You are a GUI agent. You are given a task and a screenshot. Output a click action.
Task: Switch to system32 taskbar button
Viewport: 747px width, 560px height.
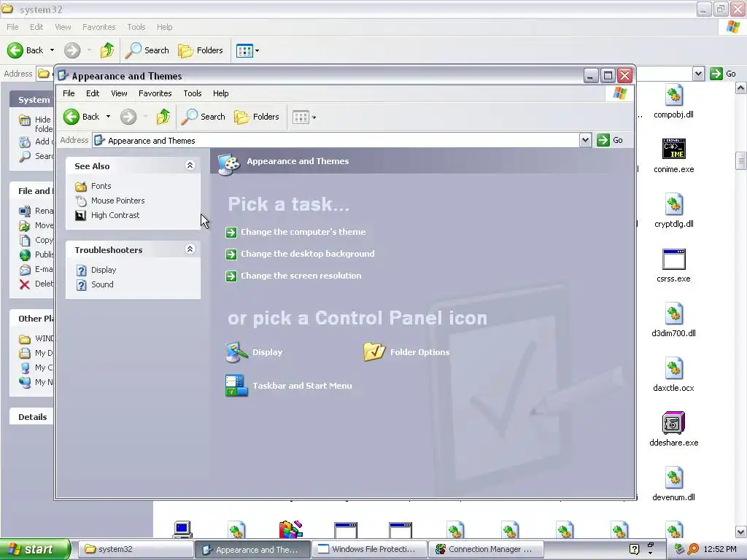tap(135, 549)
